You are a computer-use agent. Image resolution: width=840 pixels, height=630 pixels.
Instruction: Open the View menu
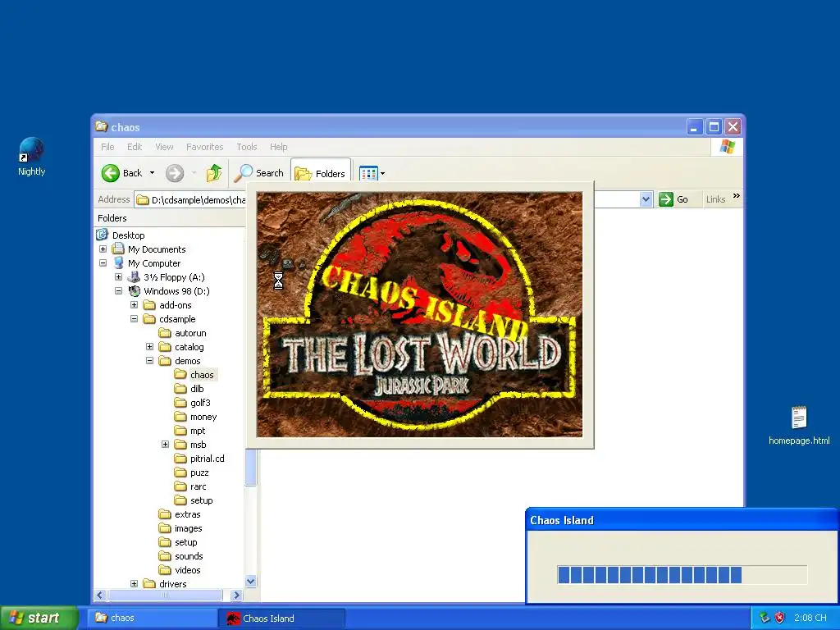pyautogui.click(x=164, y=147)
